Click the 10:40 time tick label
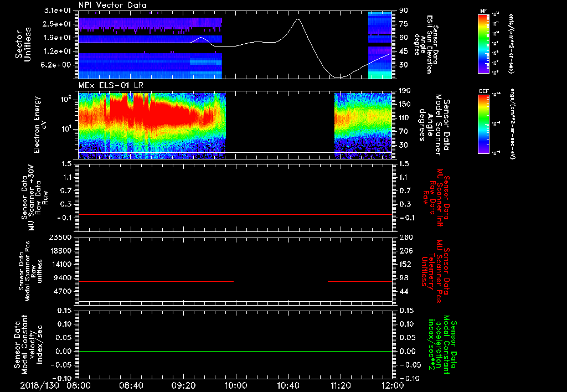Screen dimensions: 567x392 pos(288,385)
